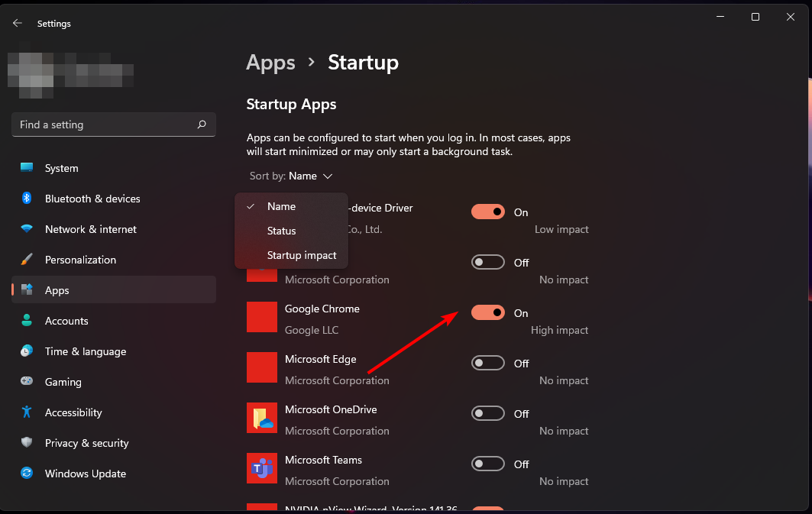The width and height of the screenshot is (812, 514).
Task: Click the blurred user profile area
Action: click(x=71, y=75)
